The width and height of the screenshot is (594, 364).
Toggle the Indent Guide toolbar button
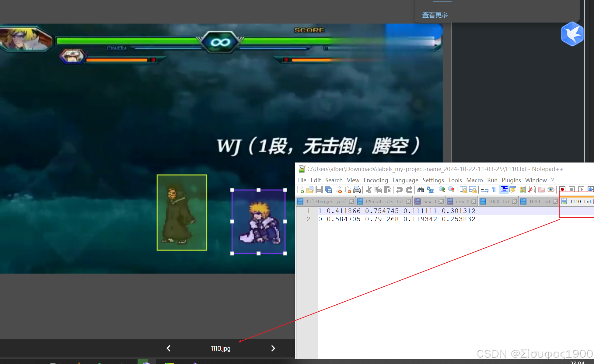pos(504,190)
